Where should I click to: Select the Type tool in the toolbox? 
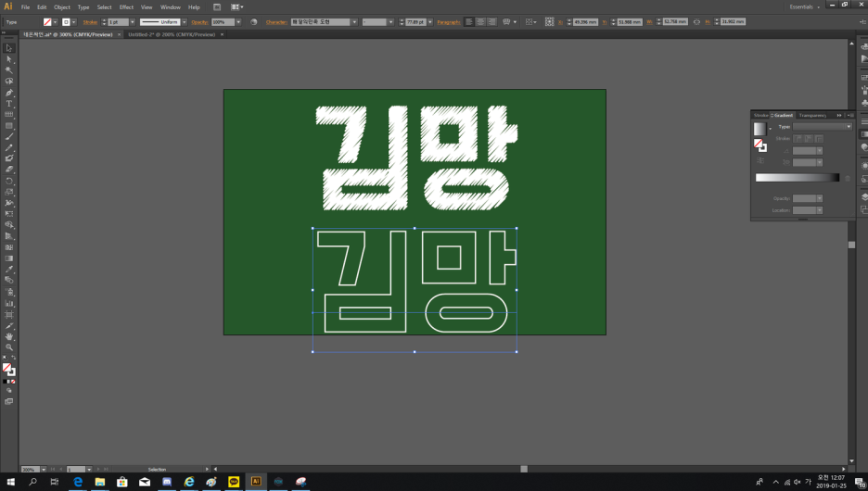(x=9, y=104)
